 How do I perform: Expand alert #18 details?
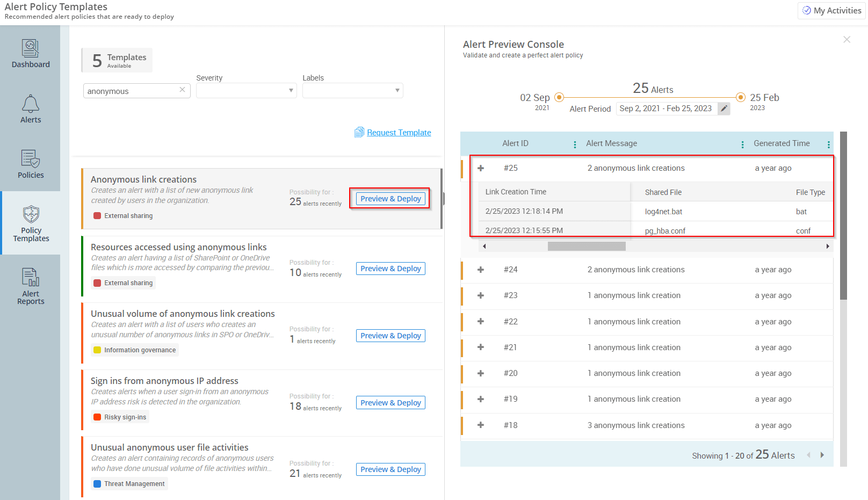pos(480,425)
